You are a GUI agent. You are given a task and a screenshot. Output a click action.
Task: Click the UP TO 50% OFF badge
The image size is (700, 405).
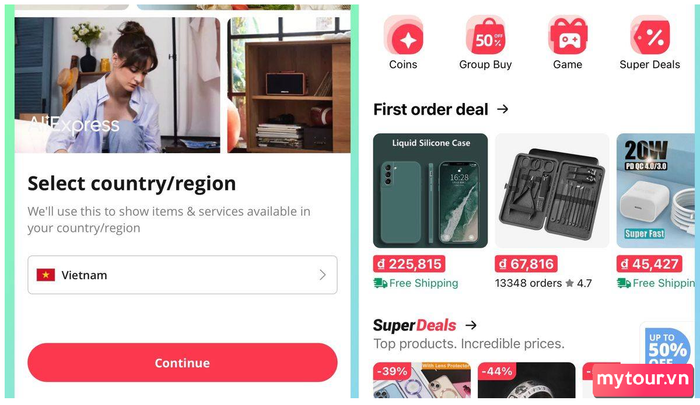pyautogui.click(x=667, y=346)
